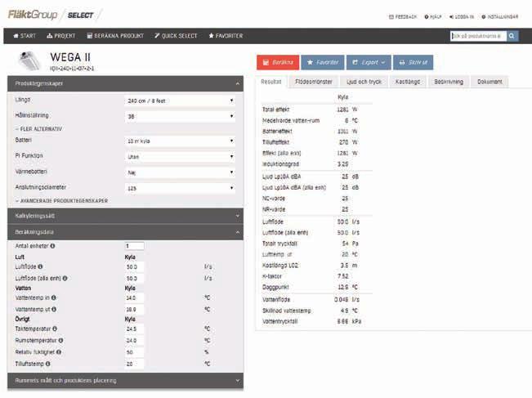Click the magnifier search button
The image size is (532, 398).
(512, 36)
